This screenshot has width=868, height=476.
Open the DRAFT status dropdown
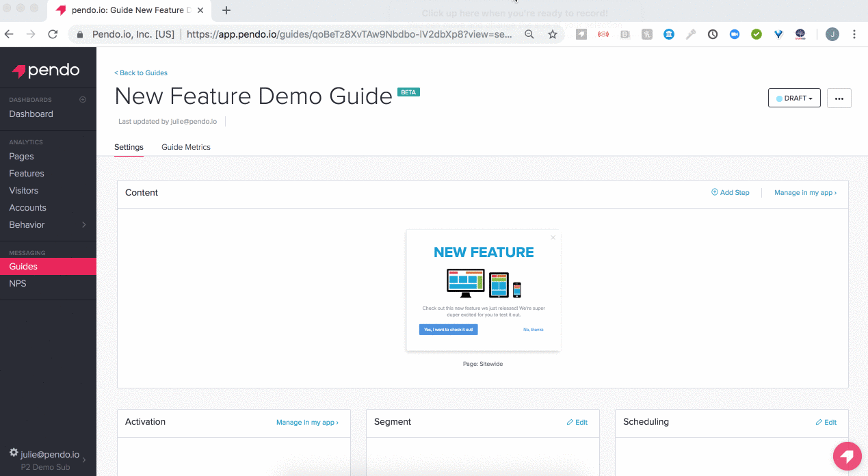794,98
